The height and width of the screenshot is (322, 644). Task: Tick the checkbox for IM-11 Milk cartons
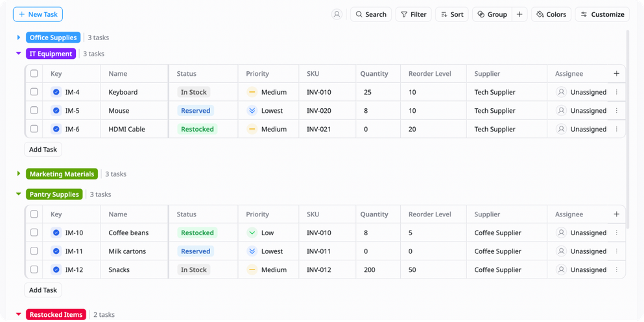(34, 251)
